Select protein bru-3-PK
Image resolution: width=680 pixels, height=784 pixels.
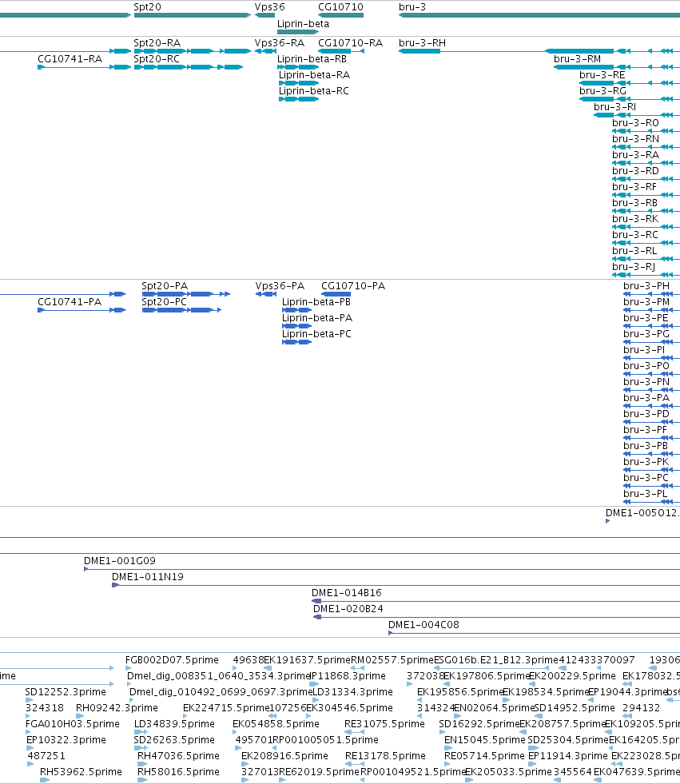tap(651, 470)
